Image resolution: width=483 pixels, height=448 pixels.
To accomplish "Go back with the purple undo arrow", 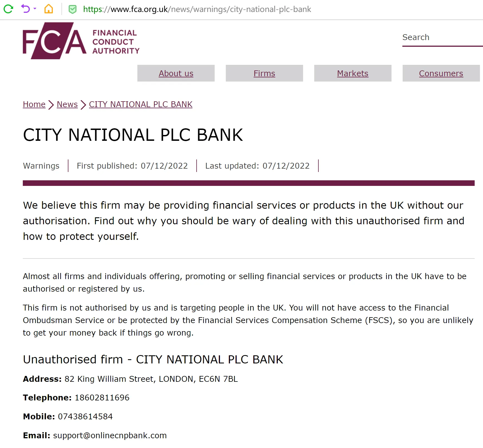I will pos(25,9).
